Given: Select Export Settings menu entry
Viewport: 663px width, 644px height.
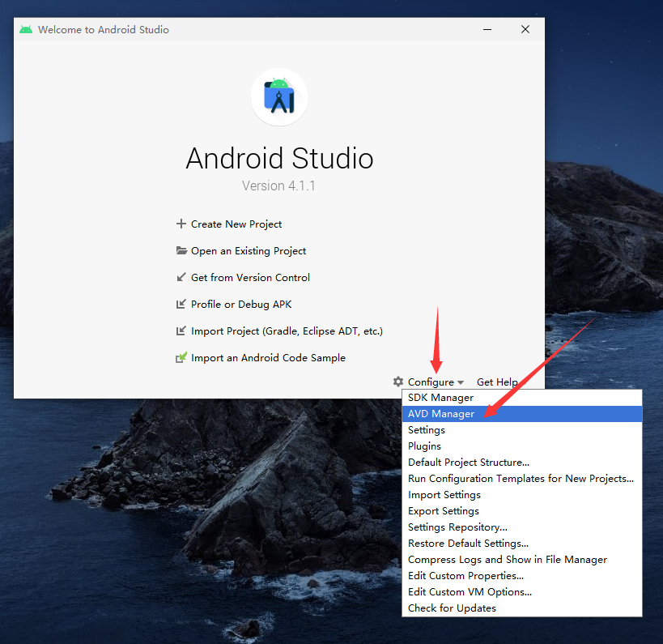Looking at the screenshot, I should pos(522,510).
